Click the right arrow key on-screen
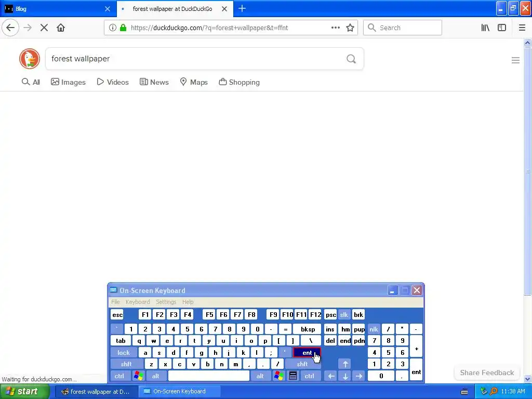 pos(358,376)
